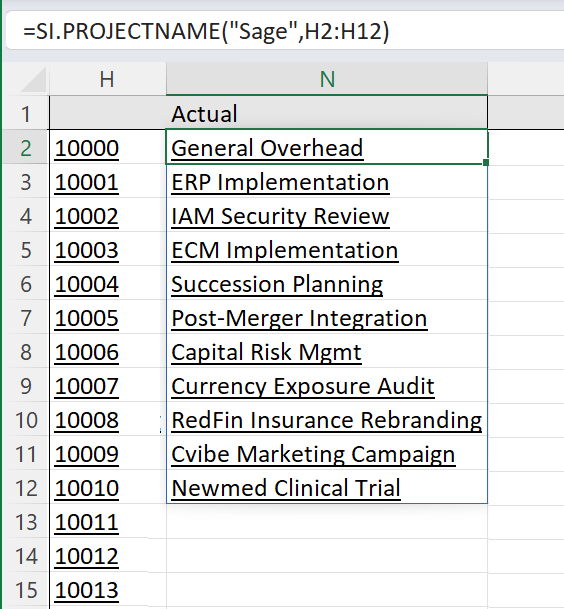Select the Succession Planning cell
This screenshot has width=564, height=609.
327,284
